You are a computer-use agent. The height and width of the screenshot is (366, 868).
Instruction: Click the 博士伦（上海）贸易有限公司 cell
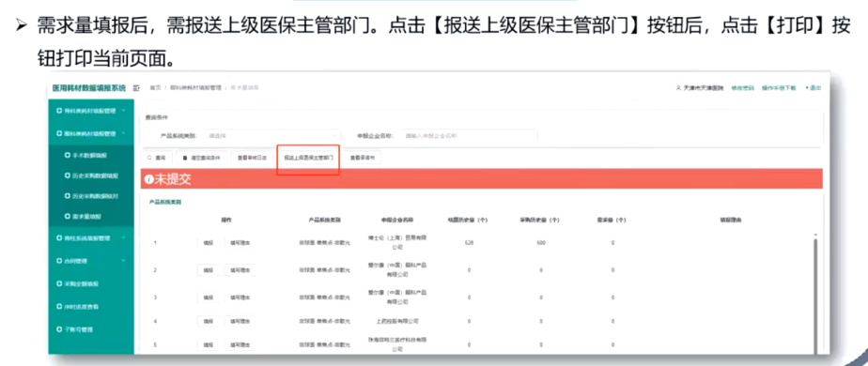[x=397, y=243]
